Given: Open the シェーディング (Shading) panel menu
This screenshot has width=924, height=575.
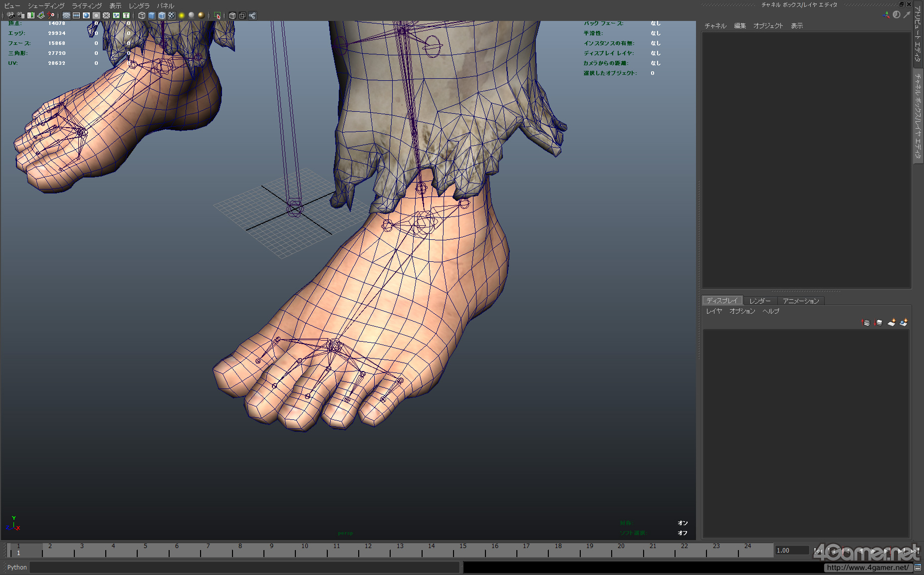Looking at the screenshot, I should [46, 6].
